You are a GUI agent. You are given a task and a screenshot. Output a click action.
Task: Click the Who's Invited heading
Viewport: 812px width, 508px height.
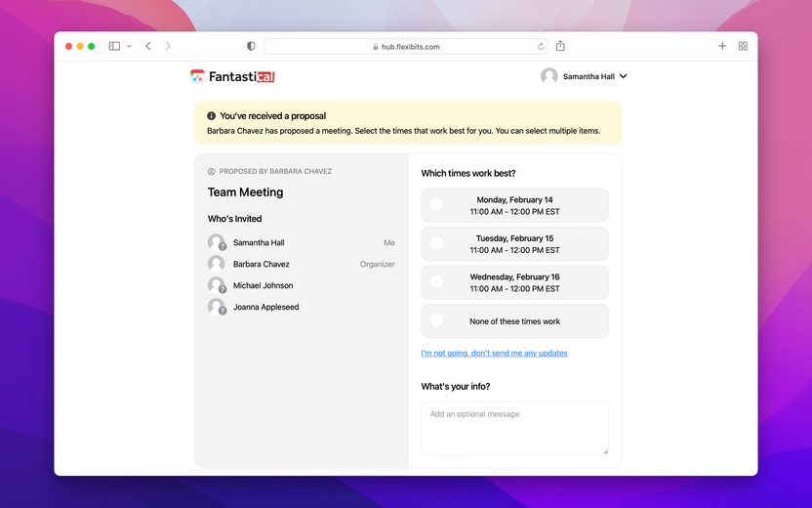(234, 219)
